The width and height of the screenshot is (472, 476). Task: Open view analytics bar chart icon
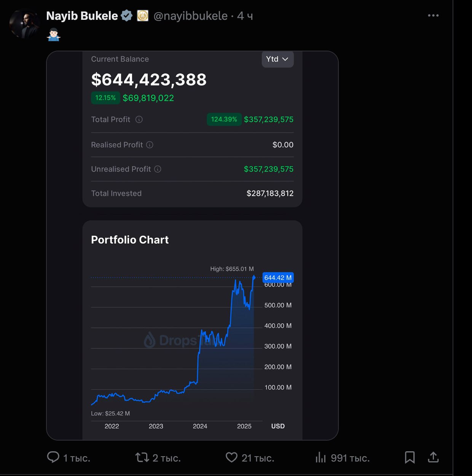click(321, 457)
